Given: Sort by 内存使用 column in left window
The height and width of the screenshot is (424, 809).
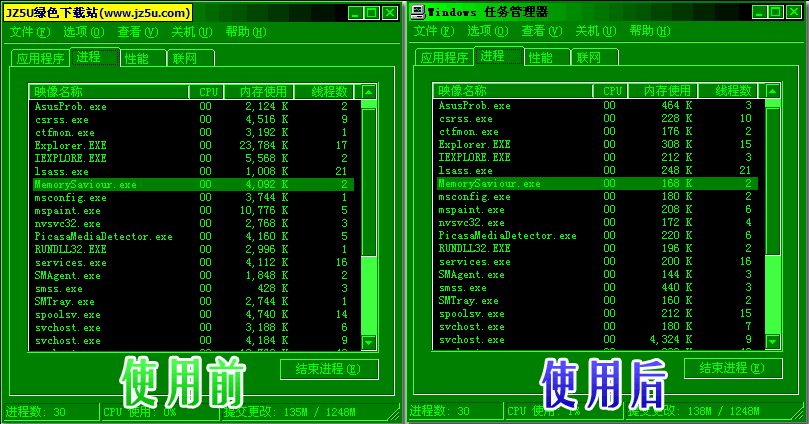Looking at the screenshot, I should [259, 92].
